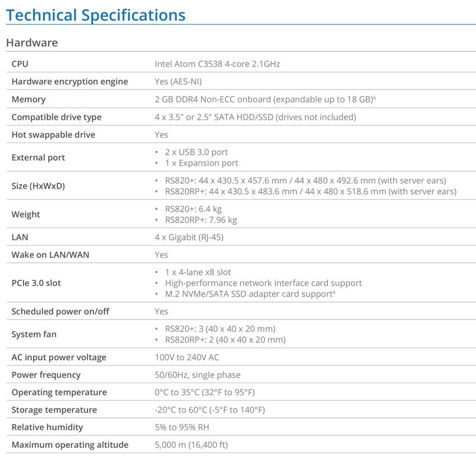Open footnote 4 after SSD adapter card support
This screenshot has height=461, width=476.
(x=334, y=292)
